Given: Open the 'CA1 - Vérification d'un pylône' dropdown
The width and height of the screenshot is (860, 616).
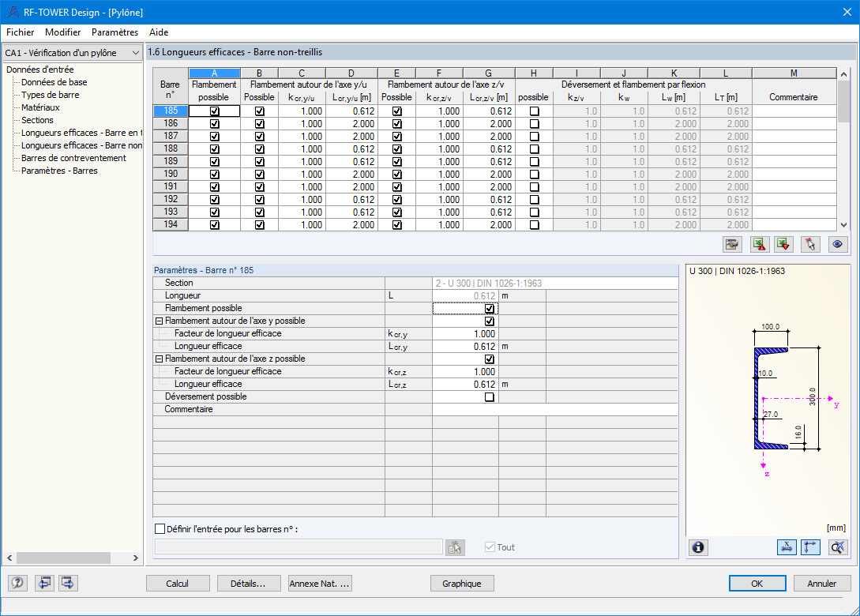Looking at the screenshot, I should click(73, 53).
